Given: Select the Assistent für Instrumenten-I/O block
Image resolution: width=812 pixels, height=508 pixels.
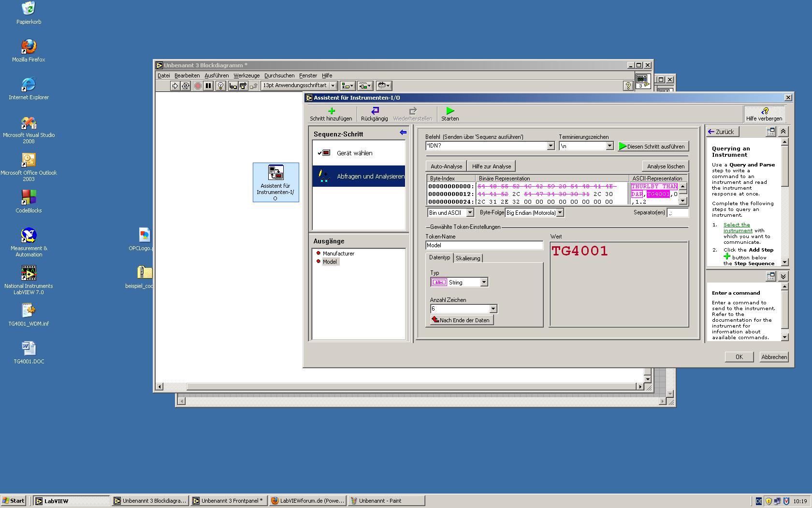Looking at the screenshot, I should coord(275,182).
